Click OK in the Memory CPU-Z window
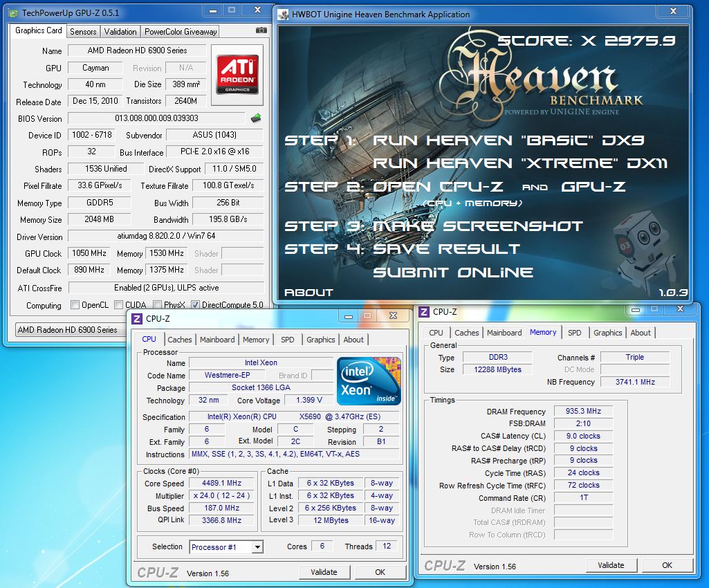709x588 pixels. click(667, 565)
